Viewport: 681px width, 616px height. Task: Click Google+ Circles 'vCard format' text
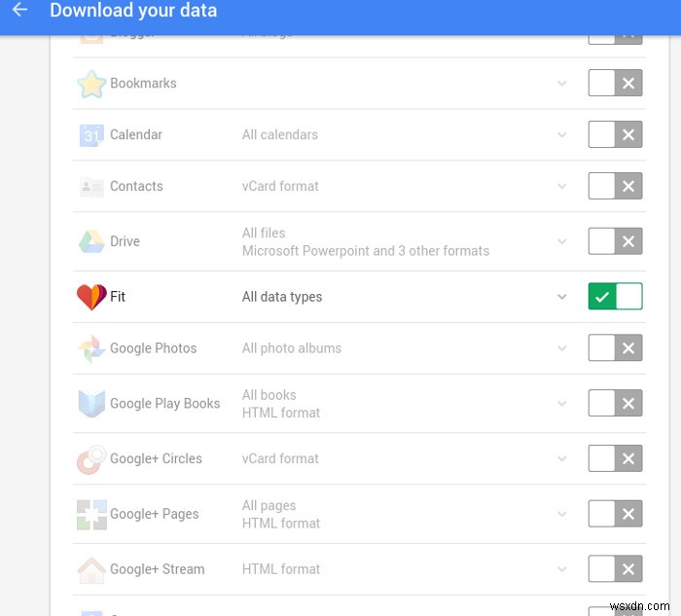pos(280,458)
